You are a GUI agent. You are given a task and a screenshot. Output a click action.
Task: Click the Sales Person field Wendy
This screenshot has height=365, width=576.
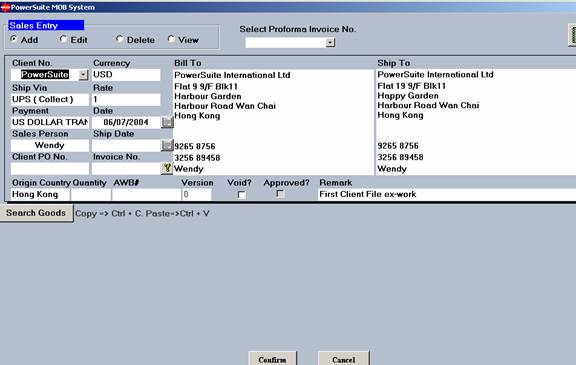[50, 145]
